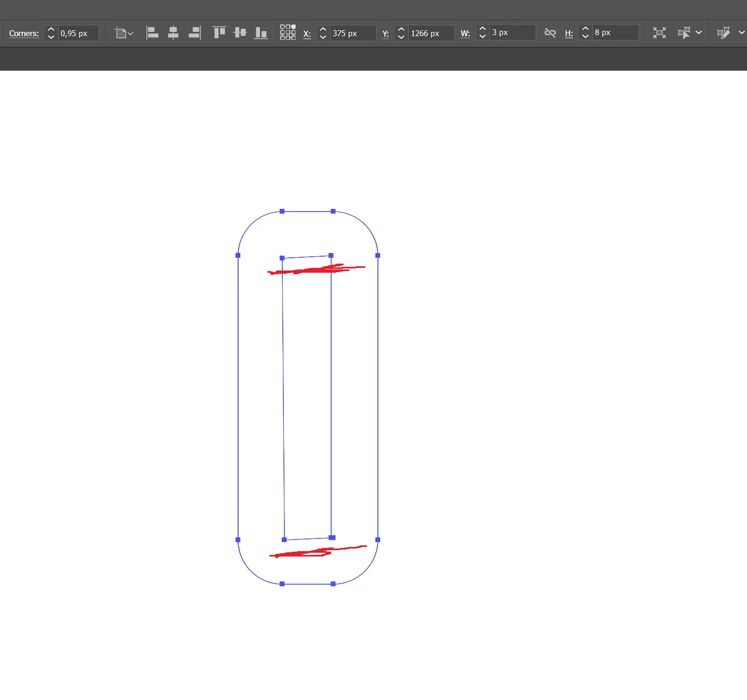Expand the corner type dropdown chevron
Image resolution: width=747 pixels, height=700 pixels.
tap(131, 33)
